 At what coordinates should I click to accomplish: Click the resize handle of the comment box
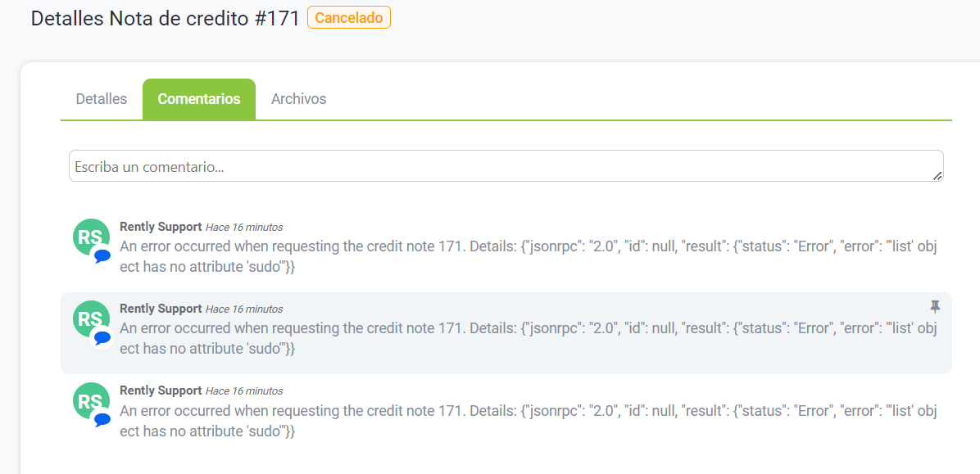(x=937, y=176)
